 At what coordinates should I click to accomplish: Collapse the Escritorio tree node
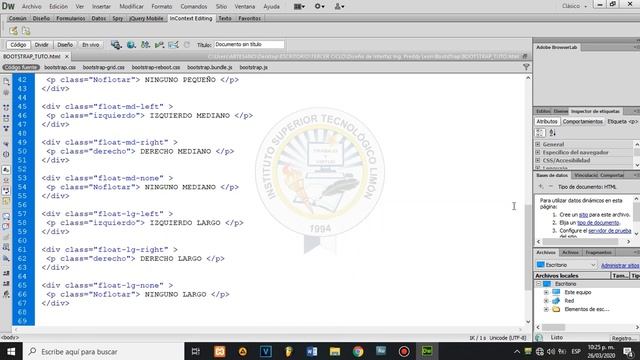[x=538, y=284]
